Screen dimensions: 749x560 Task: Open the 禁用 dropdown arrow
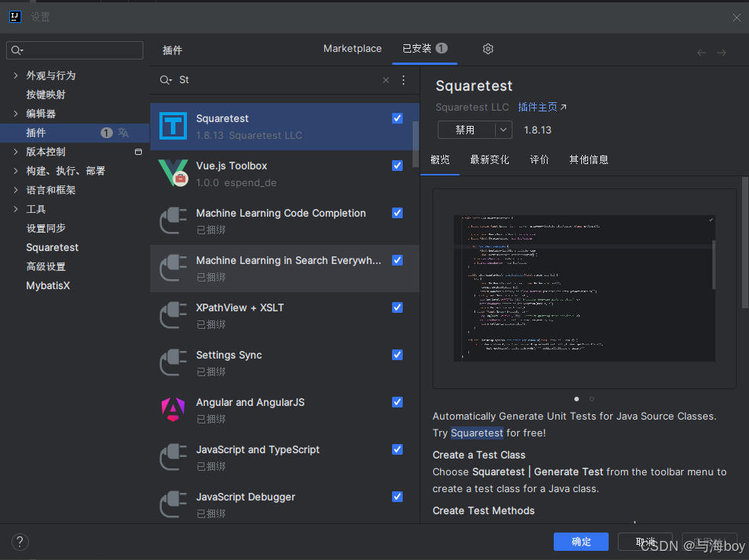tap(503, 130)
